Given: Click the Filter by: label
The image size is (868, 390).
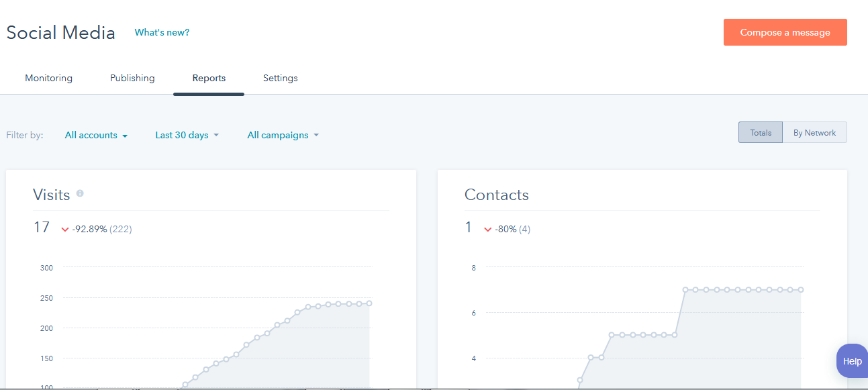Looking at the screenshot, I should coord(25,135).
